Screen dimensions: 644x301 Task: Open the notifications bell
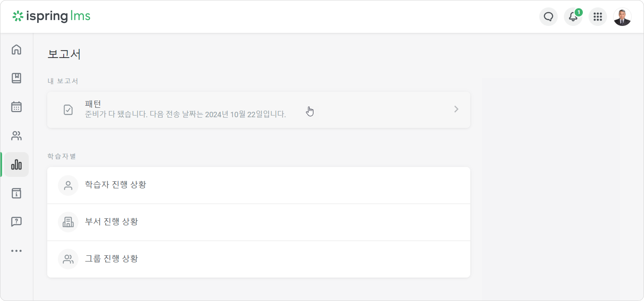[573, 17]
